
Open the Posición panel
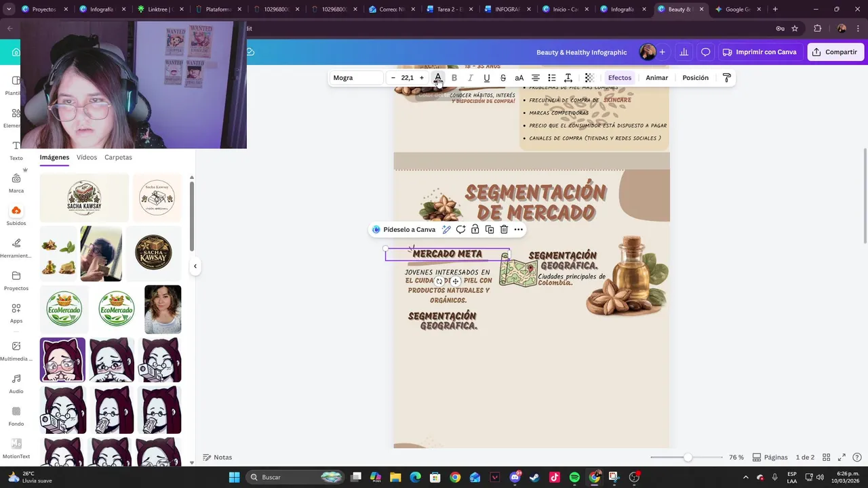pos(696,78)
